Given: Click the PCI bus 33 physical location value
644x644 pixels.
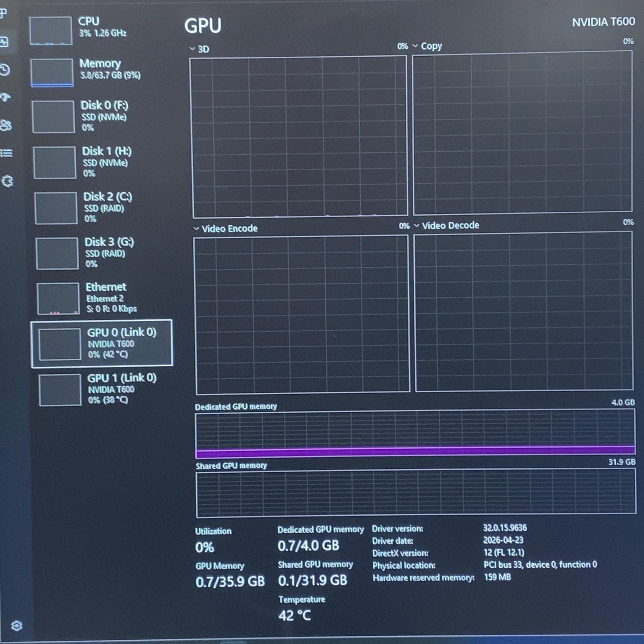Looking at the screenshot, I should tap(540, 565).
